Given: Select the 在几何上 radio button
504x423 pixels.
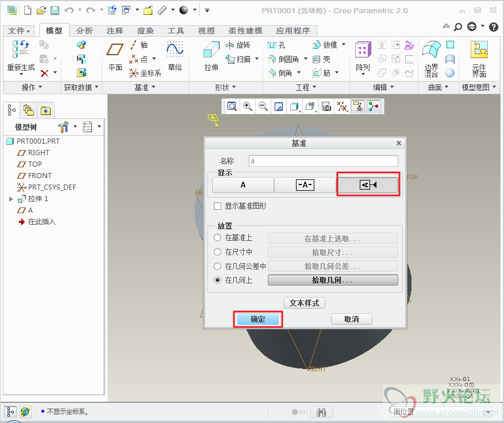Looking at the screenshot, I should [218, 280].
